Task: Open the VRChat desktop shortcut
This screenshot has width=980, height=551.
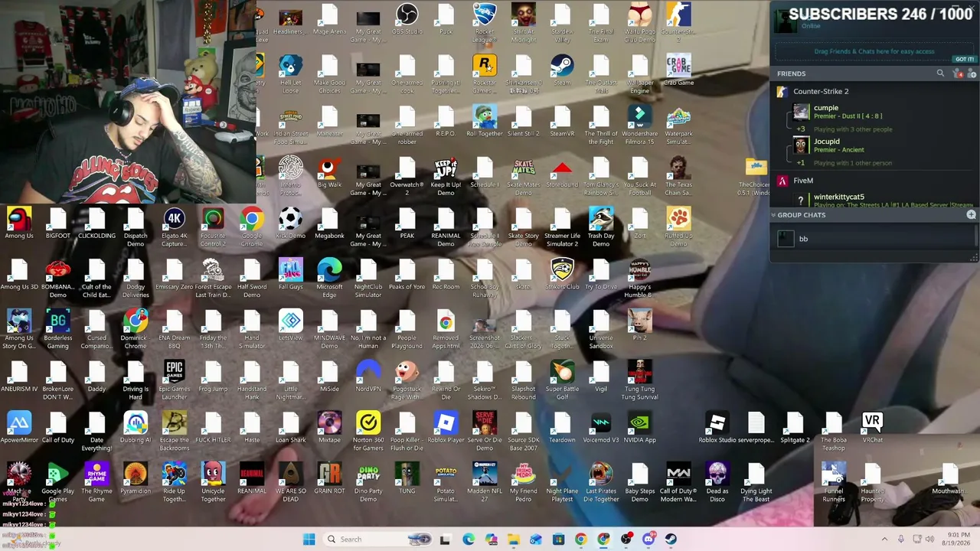Action: 872,428
